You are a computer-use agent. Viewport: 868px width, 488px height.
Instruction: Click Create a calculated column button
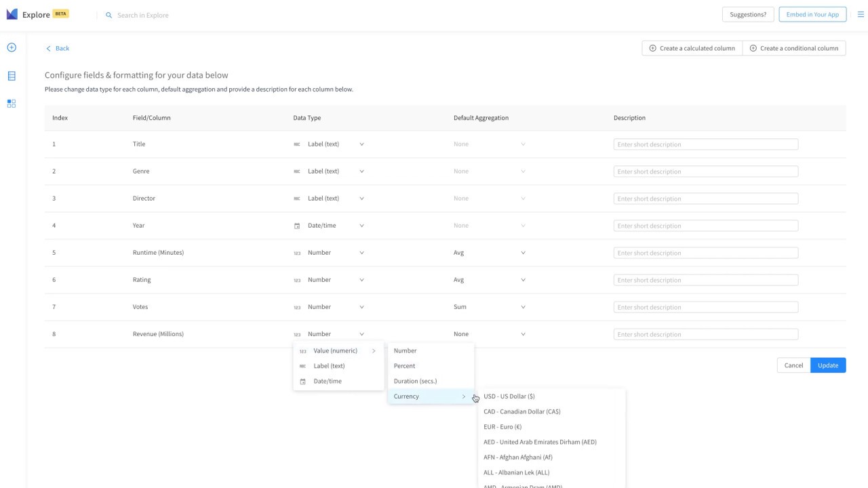(x=692, y=48)
